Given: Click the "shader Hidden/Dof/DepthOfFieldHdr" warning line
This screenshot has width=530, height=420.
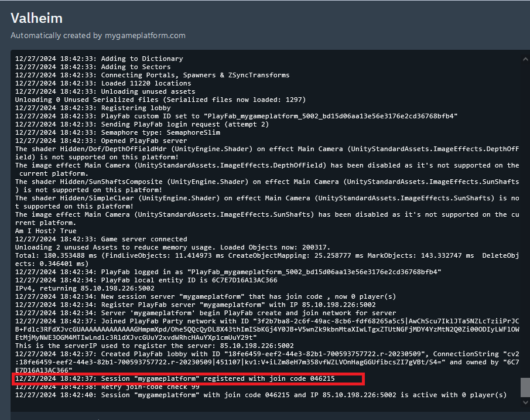Looking at the screenshot, I should coord(267,153).
